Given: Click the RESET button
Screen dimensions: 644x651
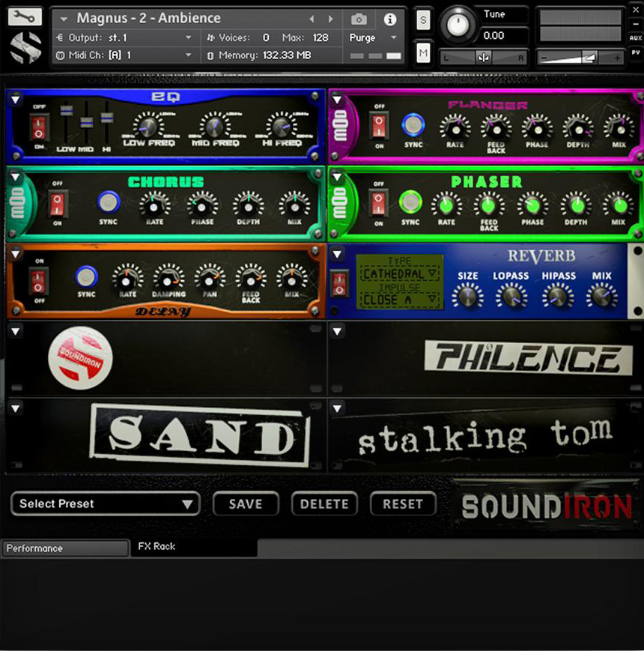Looking at the screenshot, I should point(403,504).
